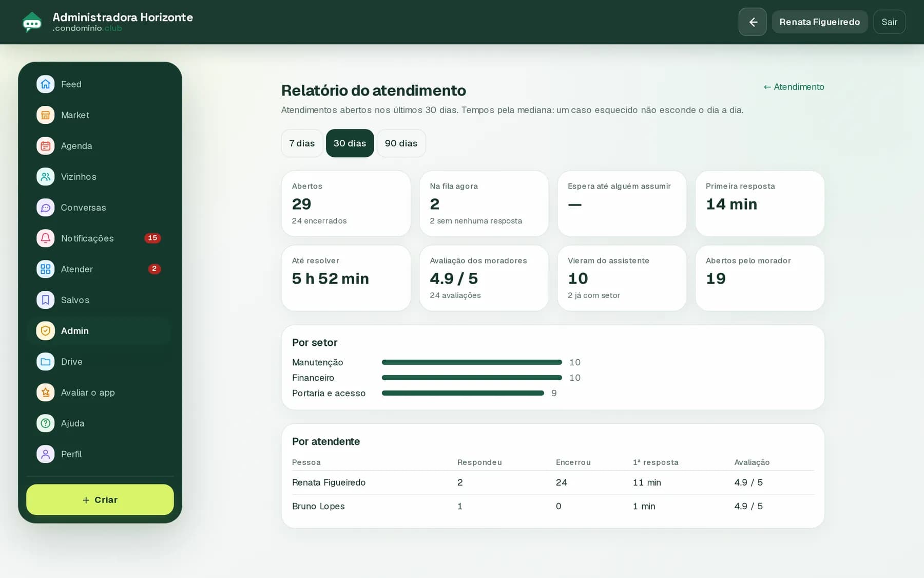Click the 11 min first response cell

tap(647, 482)
